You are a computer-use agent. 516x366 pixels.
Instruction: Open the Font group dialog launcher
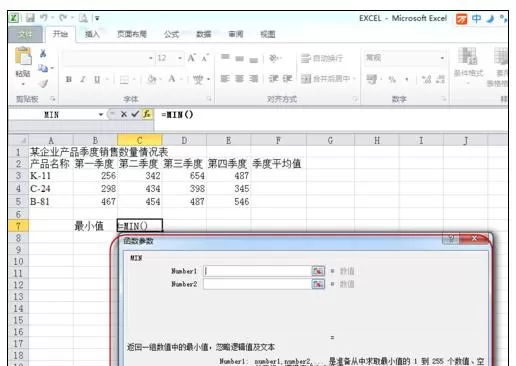209,99
